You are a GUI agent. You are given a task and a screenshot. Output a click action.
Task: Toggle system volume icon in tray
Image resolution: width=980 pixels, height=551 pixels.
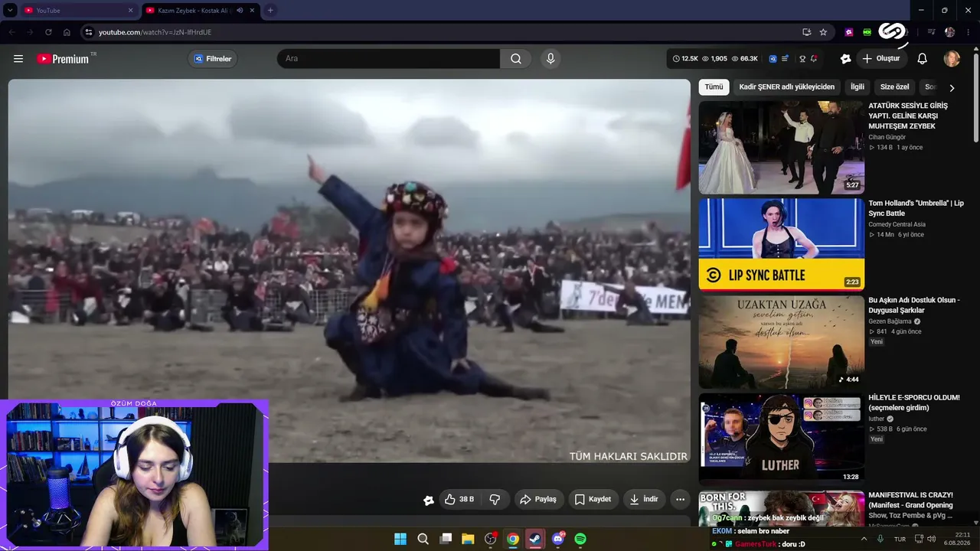click(932, 539)
